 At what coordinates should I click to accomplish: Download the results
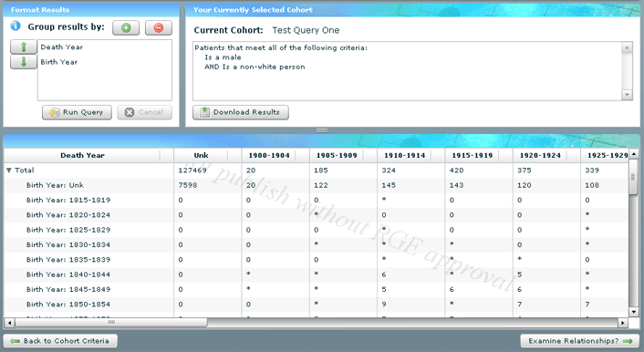coord(241,112)
